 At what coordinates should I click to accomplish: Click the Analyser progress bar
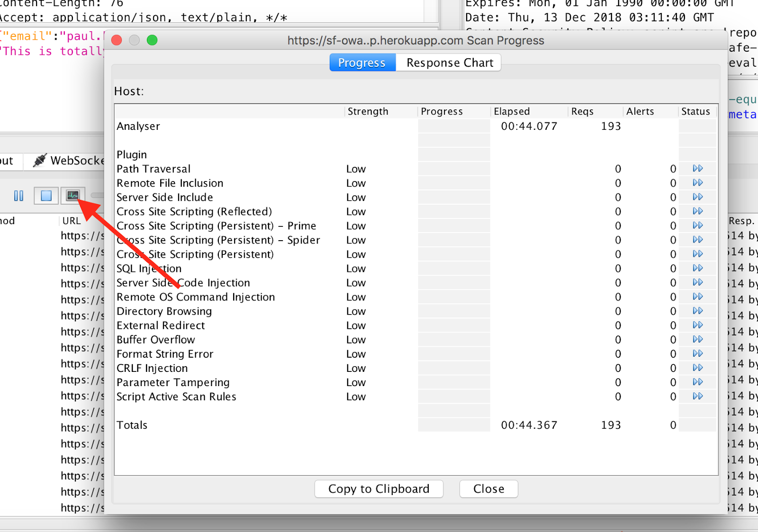pyautogui.click(x=453, y=126)
